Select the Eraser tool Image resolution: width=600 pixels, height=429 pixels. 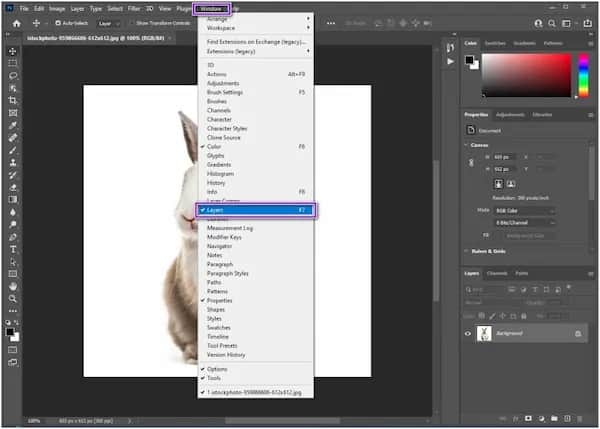click(13, 187)
